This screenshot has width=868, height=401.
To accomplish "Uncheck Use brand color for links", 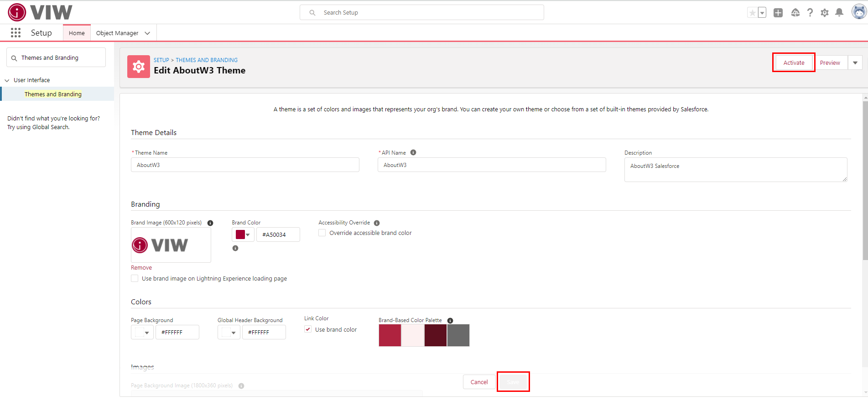I will pos(308,329).
